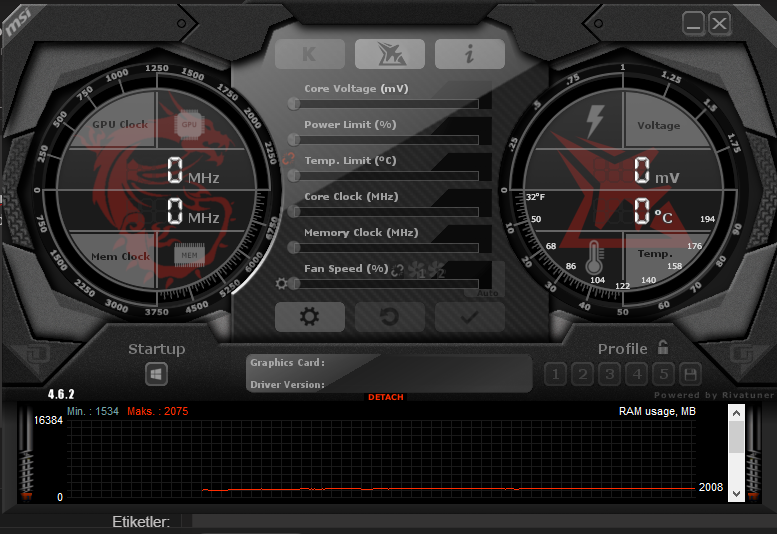Click the Power Limit (%) slider handle
The width and height of the screenshot is (777, 534).
click(294, 140)
